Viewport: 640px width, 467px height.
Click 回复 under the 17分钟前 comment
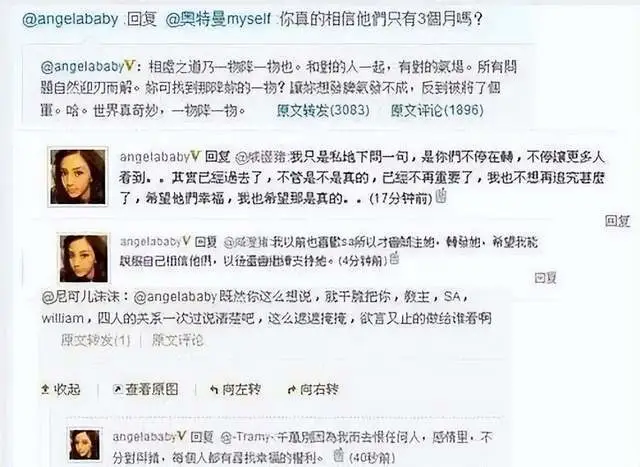617,221
